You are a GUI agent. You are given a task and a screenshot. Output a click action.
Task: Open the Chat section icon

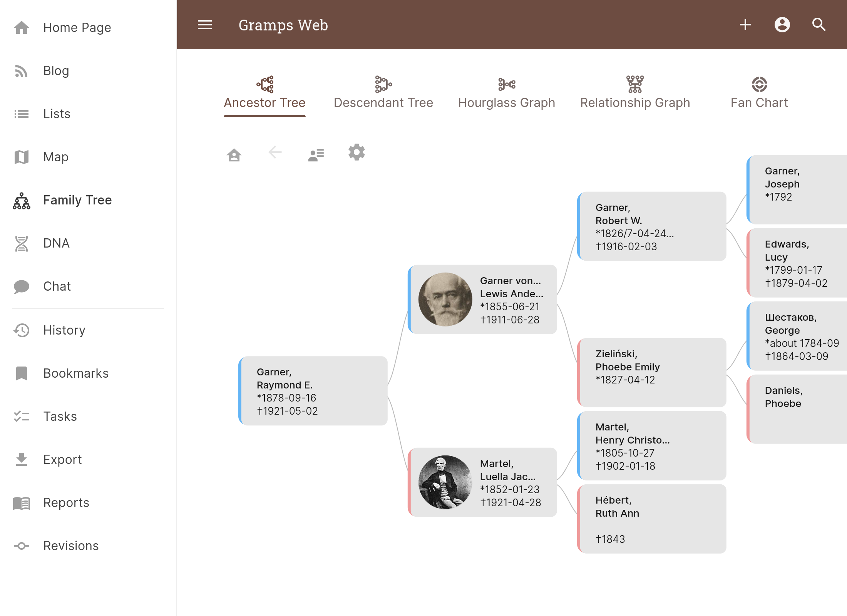22,286
